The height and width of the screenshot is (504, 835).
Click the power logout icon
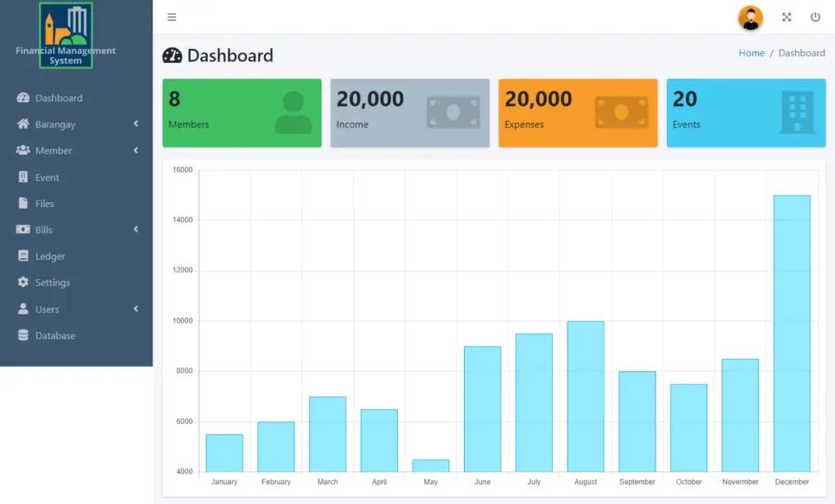click(x=815, y=16)
